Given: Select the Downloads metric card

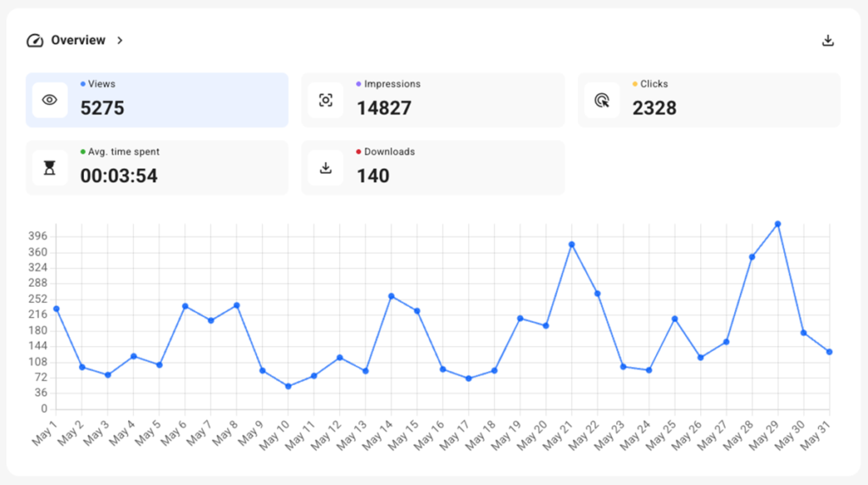Looking at the screenshot, I should [433, 168].
